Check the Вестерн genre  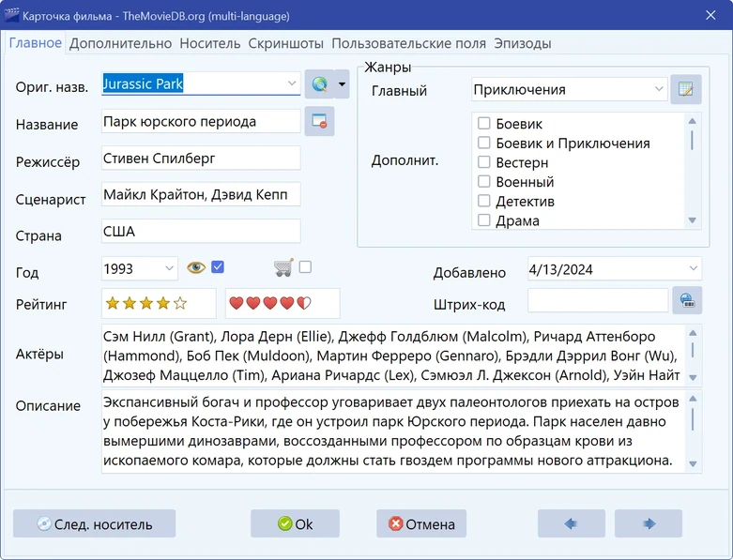coord(484,162)
